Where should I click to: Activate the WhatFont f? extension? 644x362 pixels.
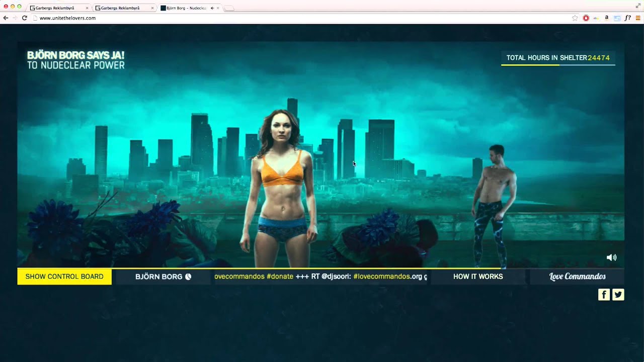628,18
